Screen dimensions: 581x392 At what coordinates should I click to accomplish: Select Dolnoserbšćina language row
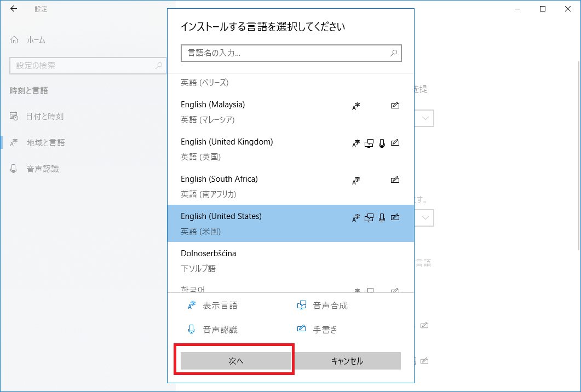click(291, 261)
